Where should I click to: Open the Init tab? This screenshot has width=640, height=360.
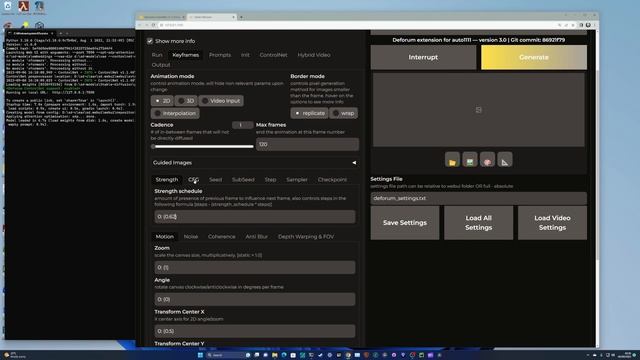click(245, 55)
